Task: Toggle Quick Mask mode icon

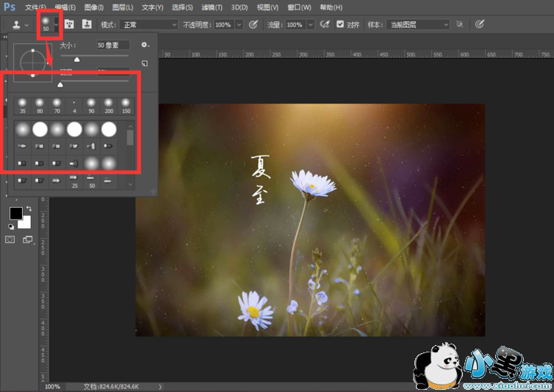Action: coord(11,239)
